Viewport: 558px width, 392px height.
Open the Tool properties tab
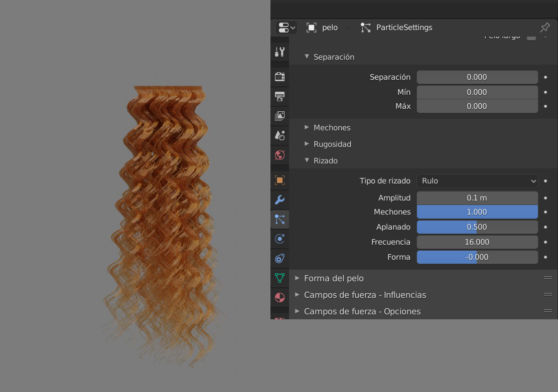pyautogui.click(x=280, y=52)
